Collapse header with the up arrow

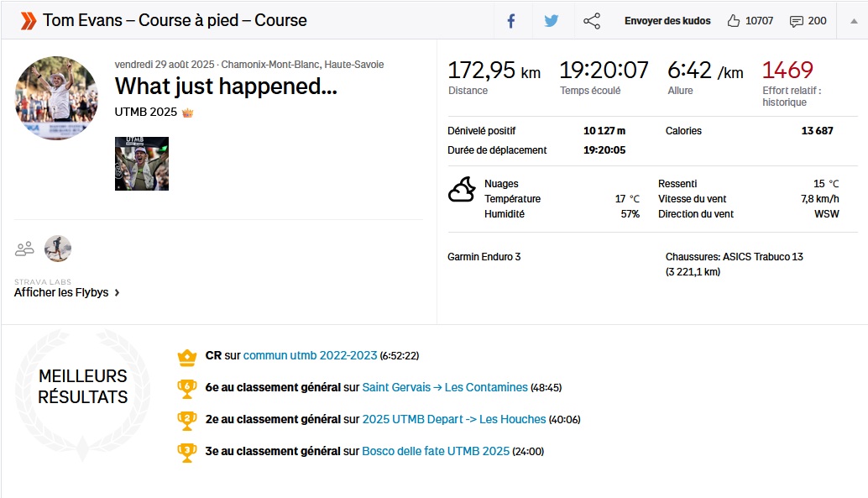click(x=853, y=21)
